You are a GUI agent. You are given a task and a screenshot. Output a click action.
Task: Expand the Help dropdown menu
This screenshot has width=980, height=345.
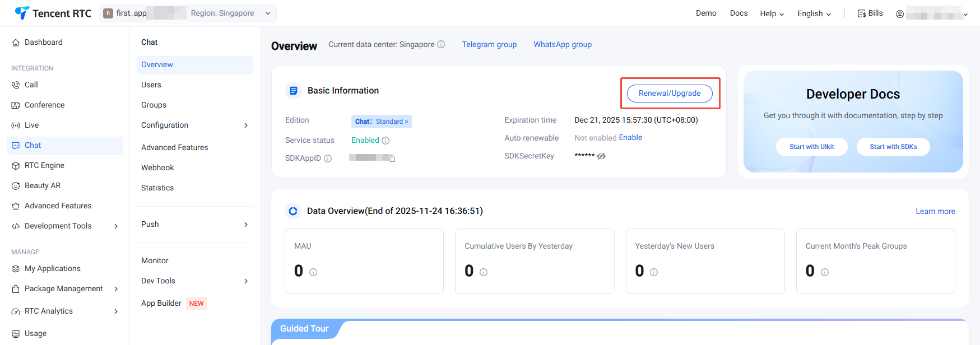[x=772, y=14]
